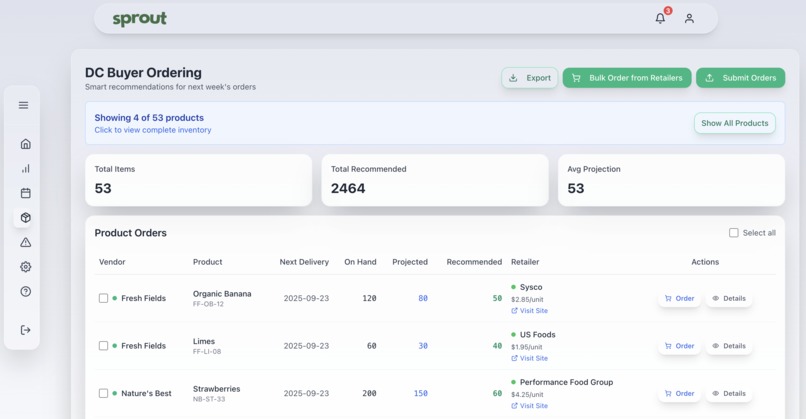
Task: Open the calendar sidebar icon
Action: tap(26, 193)
